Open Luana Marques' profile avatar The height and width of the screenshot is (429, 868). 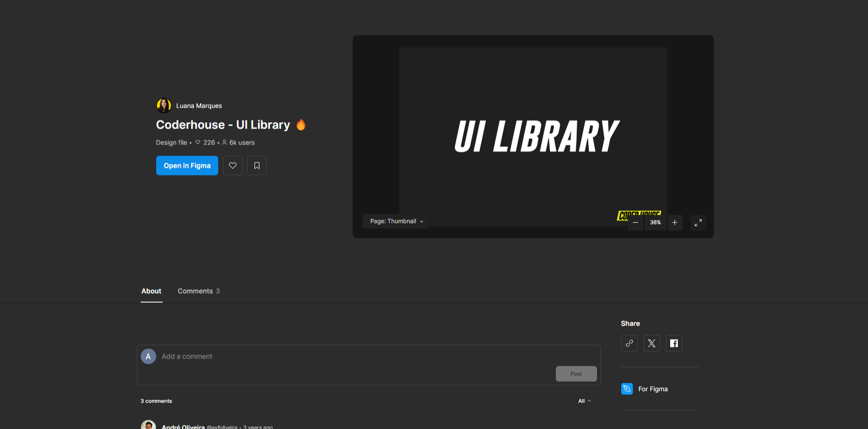[163, 105]
